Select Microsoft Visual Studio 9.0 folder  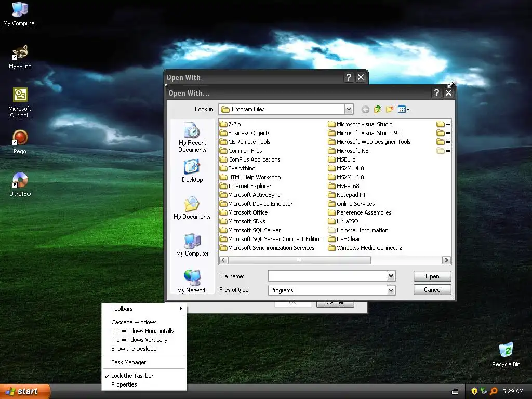pyautogui.click(x=365, y=133)
